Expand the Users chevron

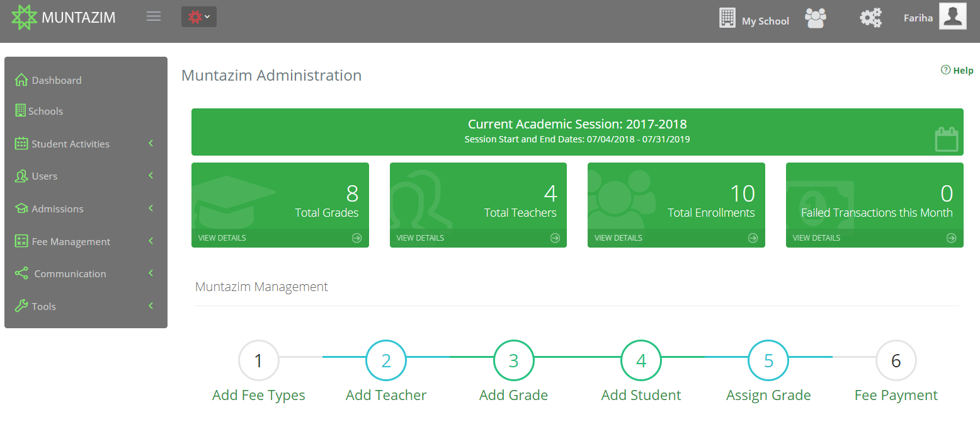pyautogui.click(x=151, y=176)
